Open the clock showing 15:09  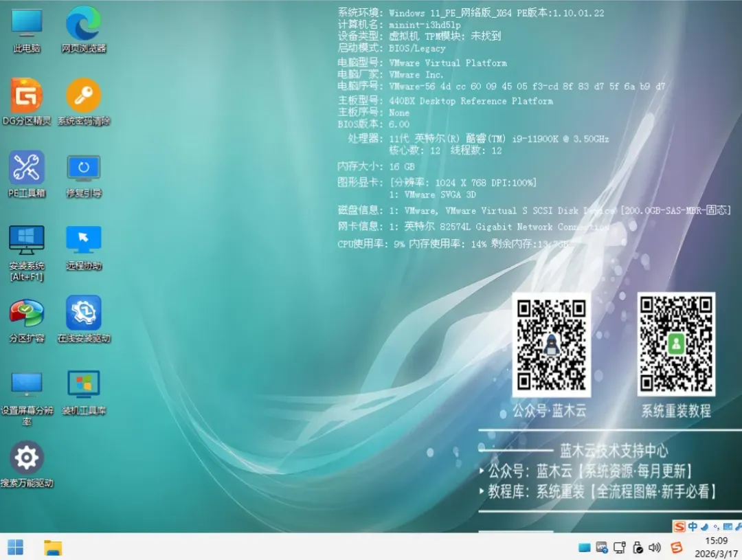[716, 541]
